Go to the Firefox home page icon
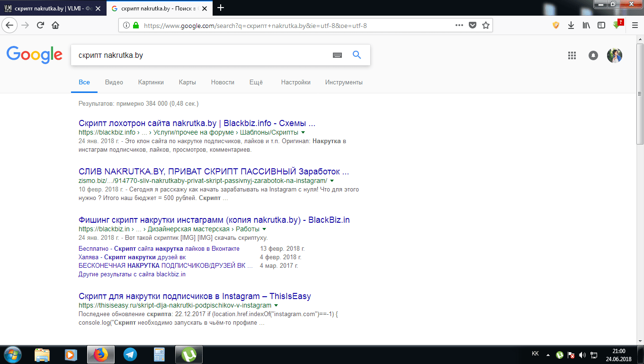The height and width of the screenshot is (364, 644). point(55,26)
